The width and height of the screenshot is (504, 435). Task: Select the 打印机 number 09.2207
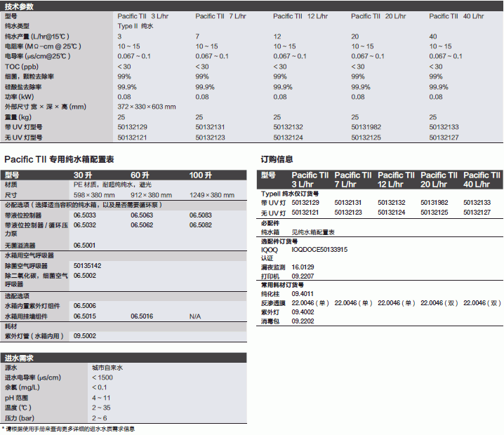point(303,276)
